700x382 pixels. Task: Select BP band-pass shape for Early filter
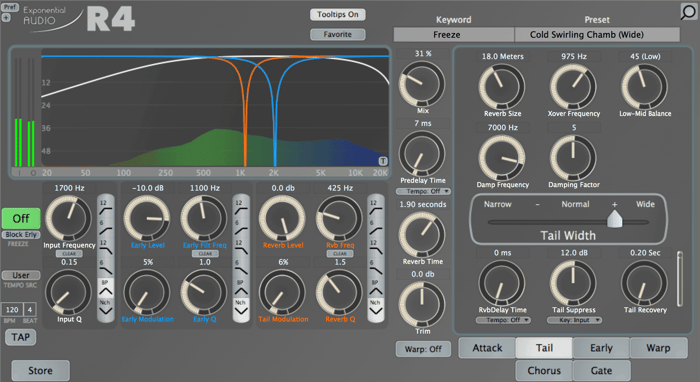coord(241,288)
